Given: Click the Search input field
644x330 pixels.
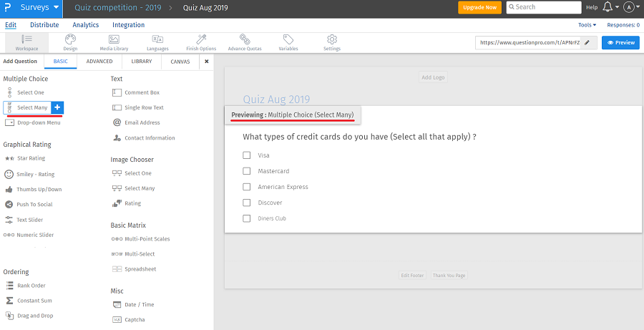Looking at the screenshot, I should [x=547, y=7].
